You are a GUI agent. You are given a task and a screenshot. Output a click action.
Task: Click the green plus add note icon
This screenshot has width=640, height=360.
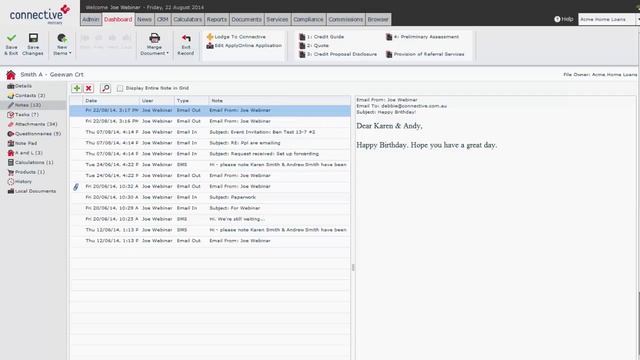pos(77,88)
